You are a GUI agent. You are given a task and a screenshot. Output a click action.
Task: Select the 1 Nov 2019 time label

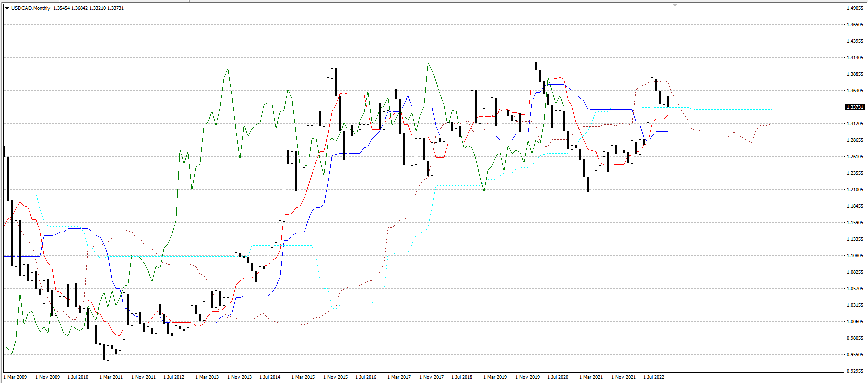point(528,377)
